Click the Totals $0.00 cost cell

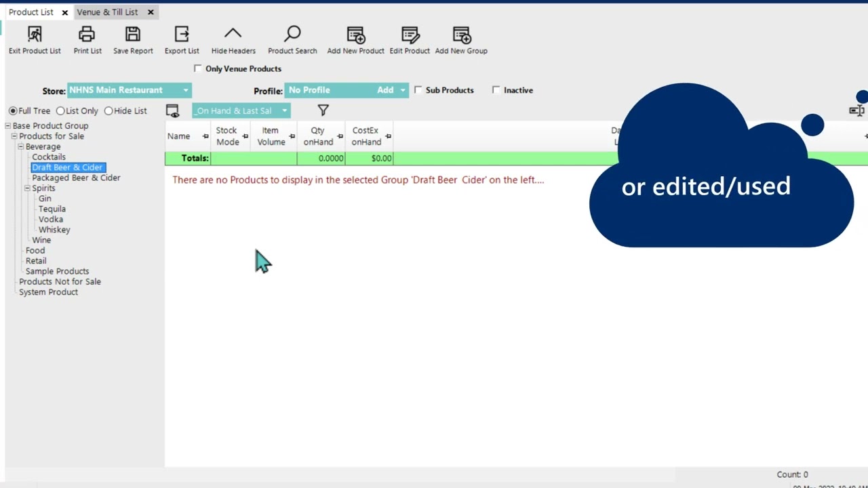pyautogui.click(x=369, y=158)
